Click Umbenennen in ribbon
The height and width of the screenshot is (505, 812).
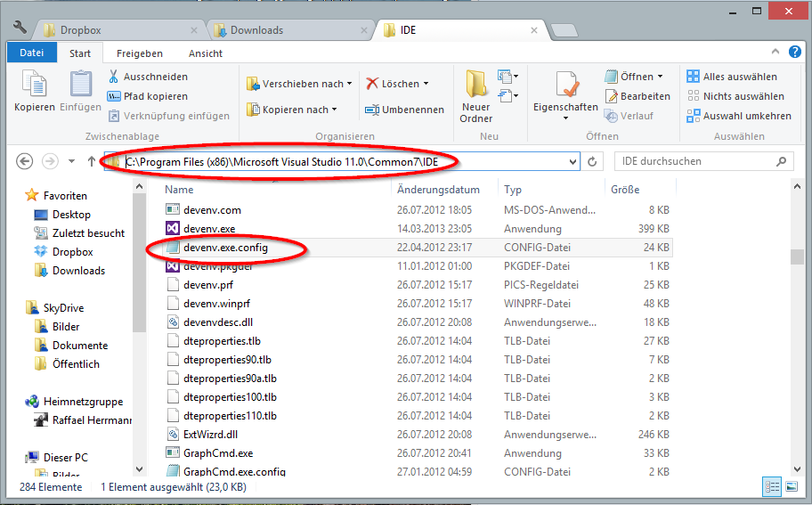405,110
